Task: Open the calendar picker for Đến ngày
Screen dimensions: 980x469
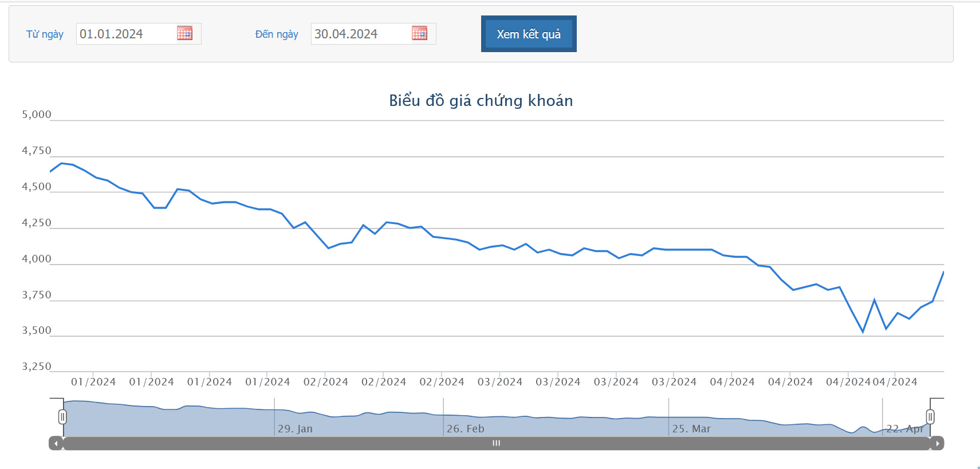Action: pos(419,33)
